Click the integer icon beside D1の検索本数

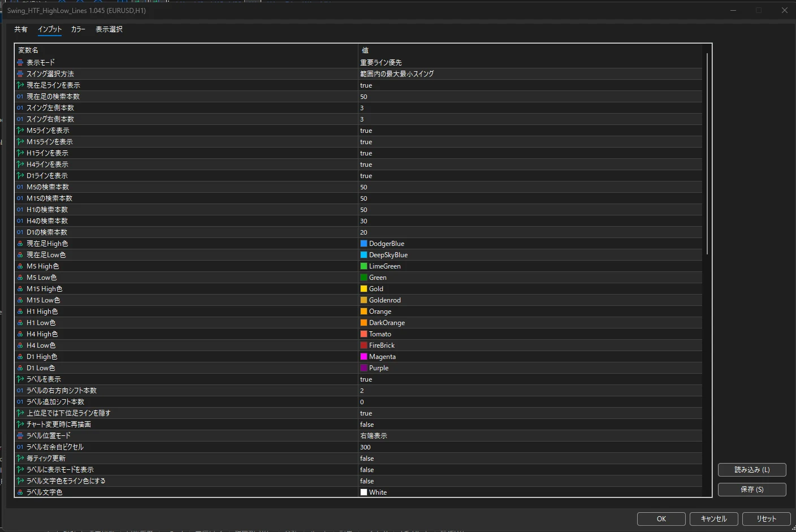[x=20, y=232]
